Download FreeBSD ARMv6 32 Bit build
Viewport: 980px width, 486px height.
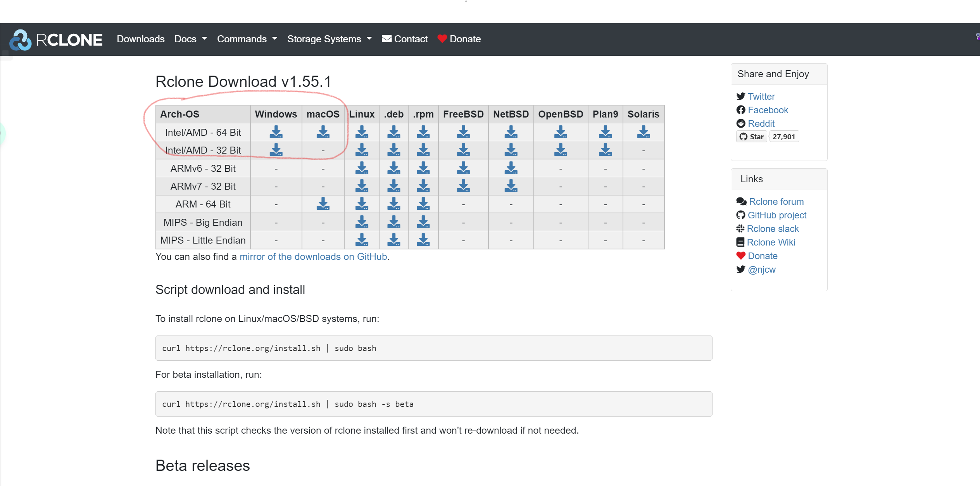coord(463,168)
